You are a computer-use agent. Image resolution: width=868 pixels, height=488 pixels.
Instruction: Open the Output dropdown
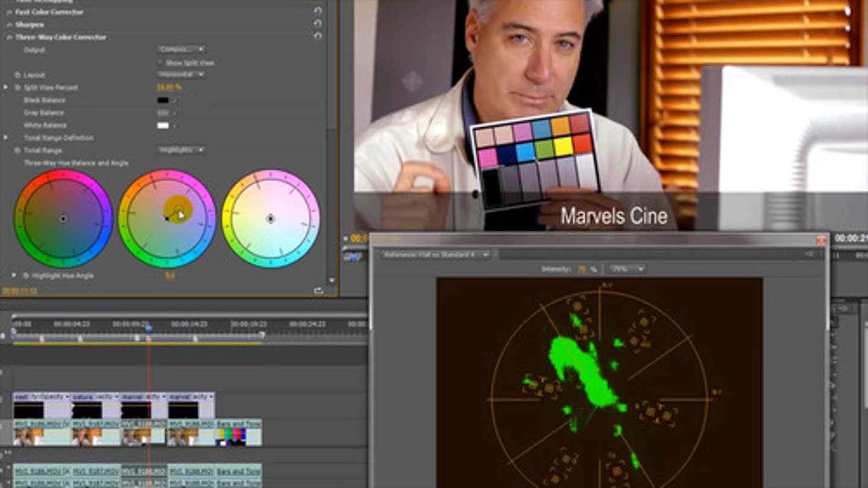[x=181, y=49]
